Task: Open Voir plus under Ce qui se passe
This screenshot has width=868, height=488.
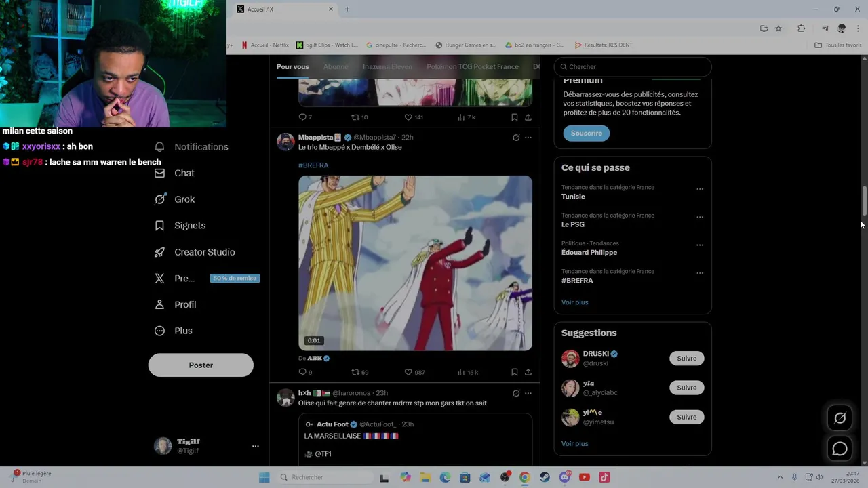Action: click(574, 302)
